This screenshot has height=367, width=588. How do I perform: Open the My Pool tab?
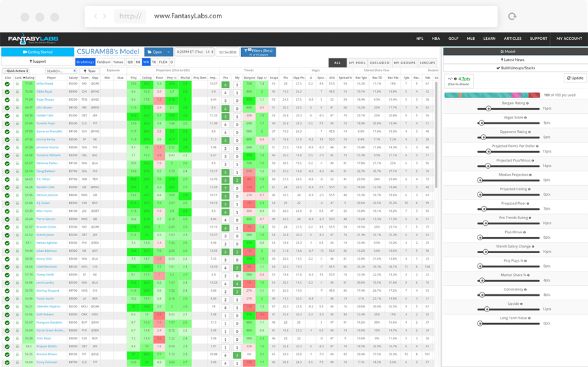357,63
